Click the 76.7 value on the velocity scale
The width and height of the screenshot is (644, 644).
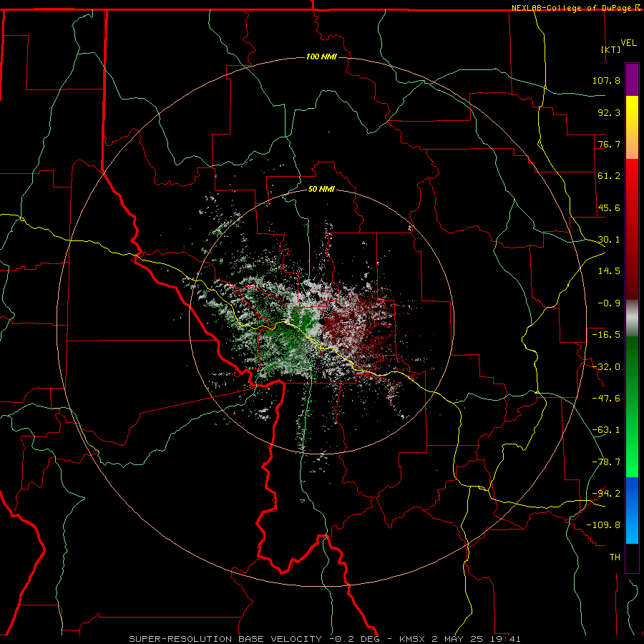click(609, 144)
